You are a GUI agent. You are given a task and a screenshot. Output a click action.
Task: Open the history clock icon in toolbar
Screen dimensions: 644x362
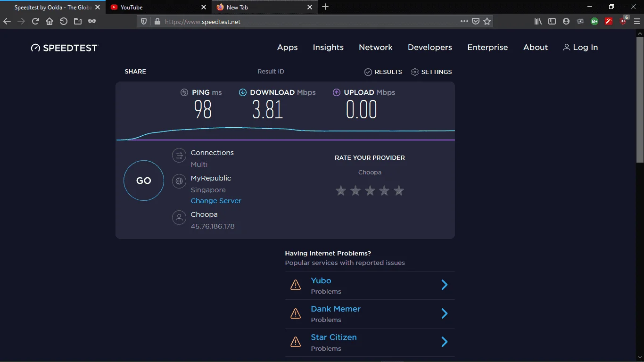pyautogui.click(x=64, y=21)
